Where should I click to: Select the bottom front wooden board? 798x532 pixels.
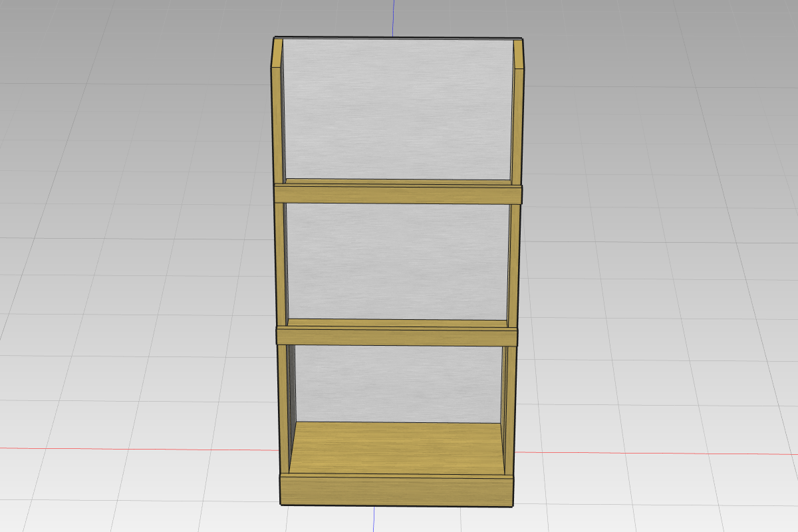397,490
